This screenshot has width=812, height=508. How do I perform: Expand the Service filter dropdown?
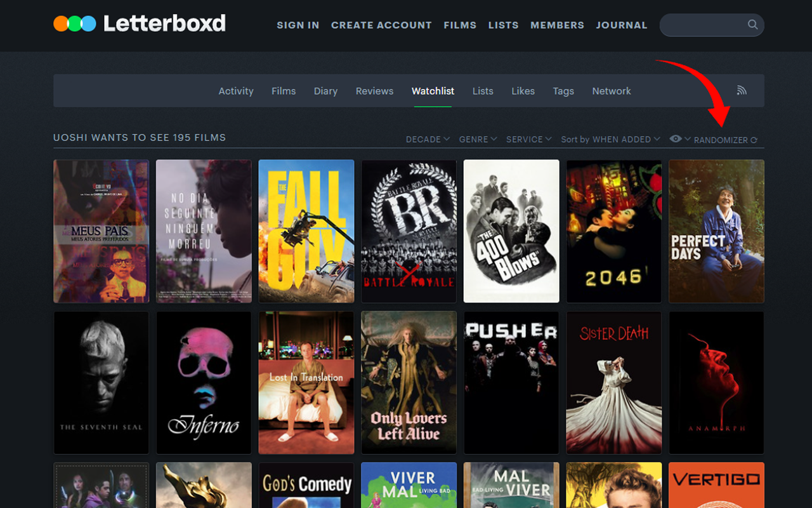528,139
